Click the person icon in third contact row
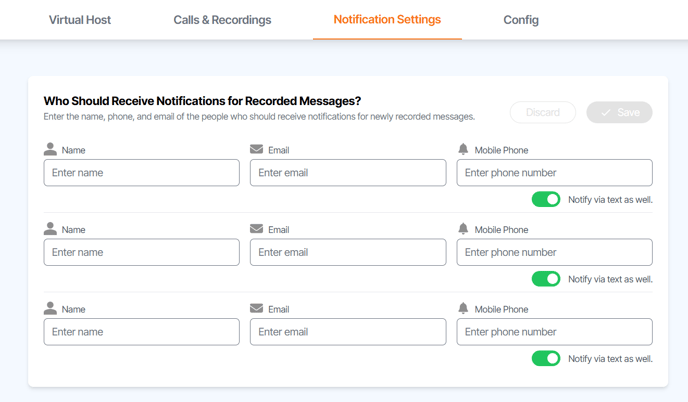The width and height of the screenshot is (688, 402). (x=50, y=308)
